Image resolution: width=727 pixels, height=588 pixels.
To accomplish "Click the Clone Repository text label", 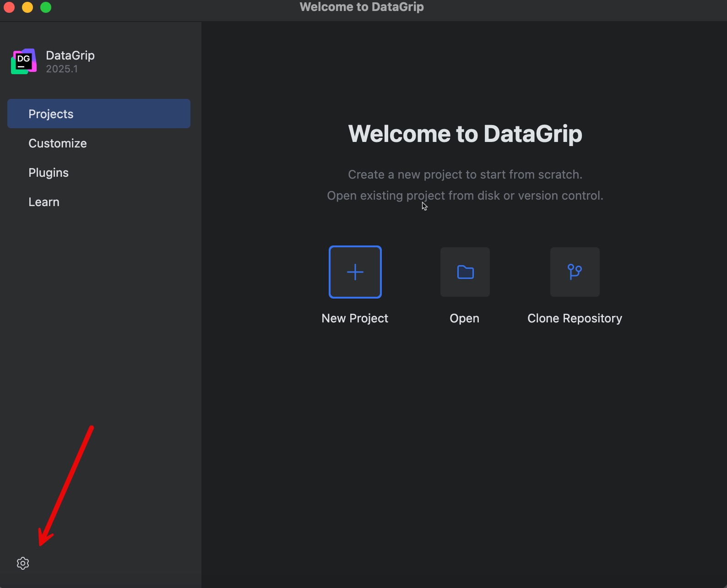I will (575, 318).
